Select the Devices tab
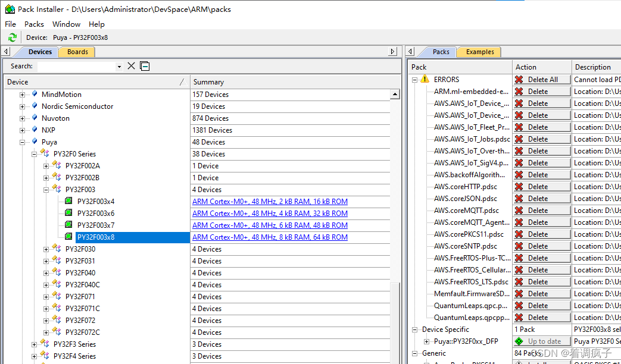The width and height of the screenshot is (621, 364). click(40, 52)
